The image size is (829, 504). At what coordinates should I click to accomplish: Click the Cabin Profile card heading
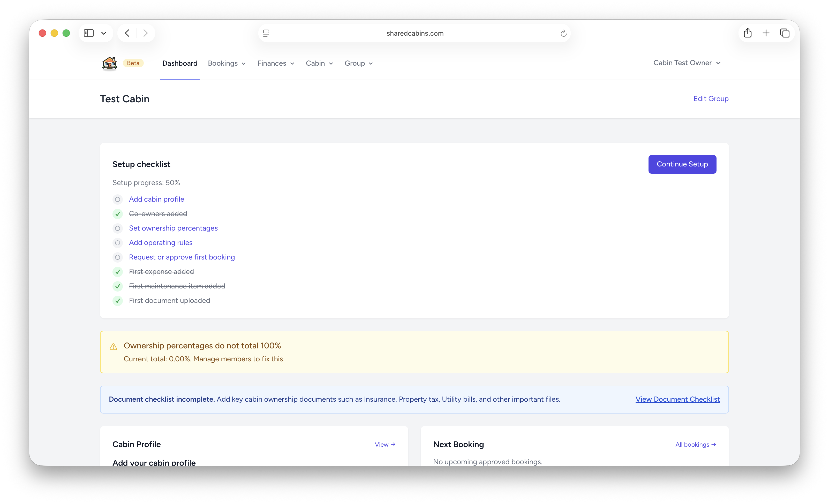[x=136, y=444]
